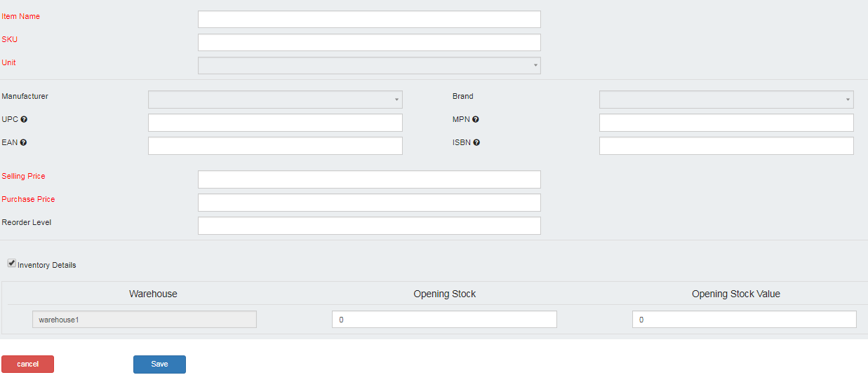Click the red cancel button

coord(27,364)
